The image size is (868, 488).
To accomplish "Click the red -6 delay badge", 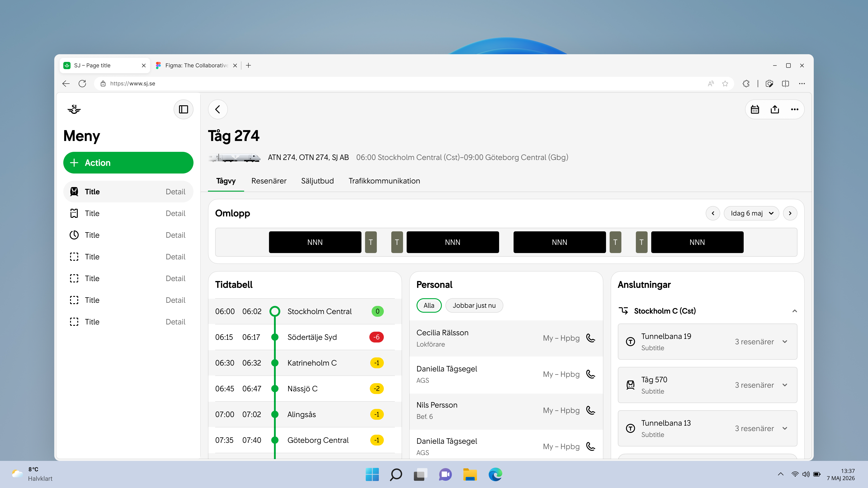I will coord(376,337).
